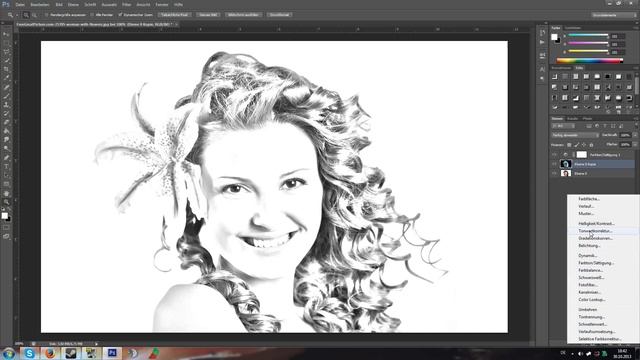Screen dimensions: 640x360
Task: Select the Quick Selection tool
Action: pos(7,61)
